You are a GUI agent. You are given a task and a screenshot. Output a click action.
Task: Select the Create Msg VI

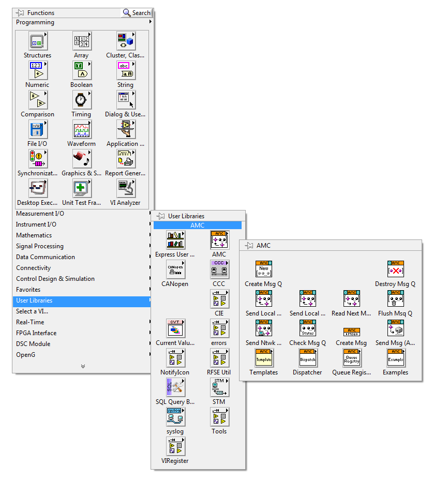point(352,332)
